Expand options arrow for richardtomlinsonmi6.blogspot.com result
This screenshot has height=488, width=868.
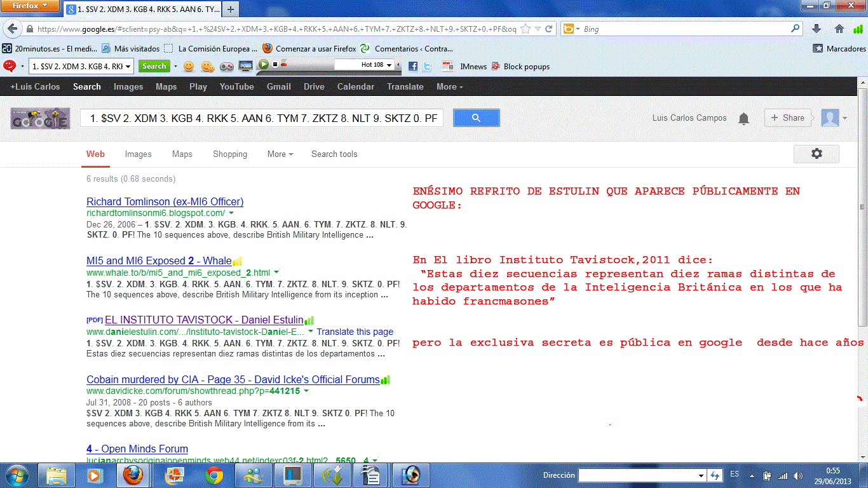[231, 213]
